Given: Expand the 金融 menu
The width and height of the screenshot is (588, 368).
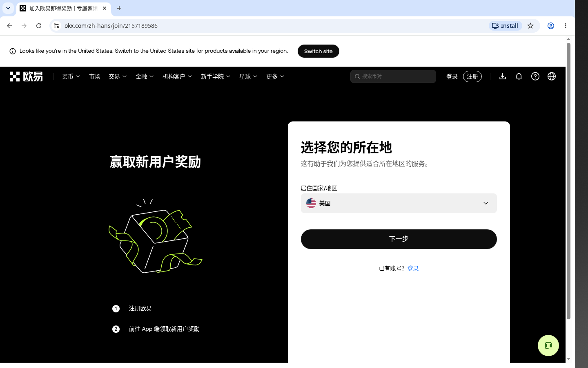Looking at the screenshot, I should pyautogui.click(x=145, y=76).
